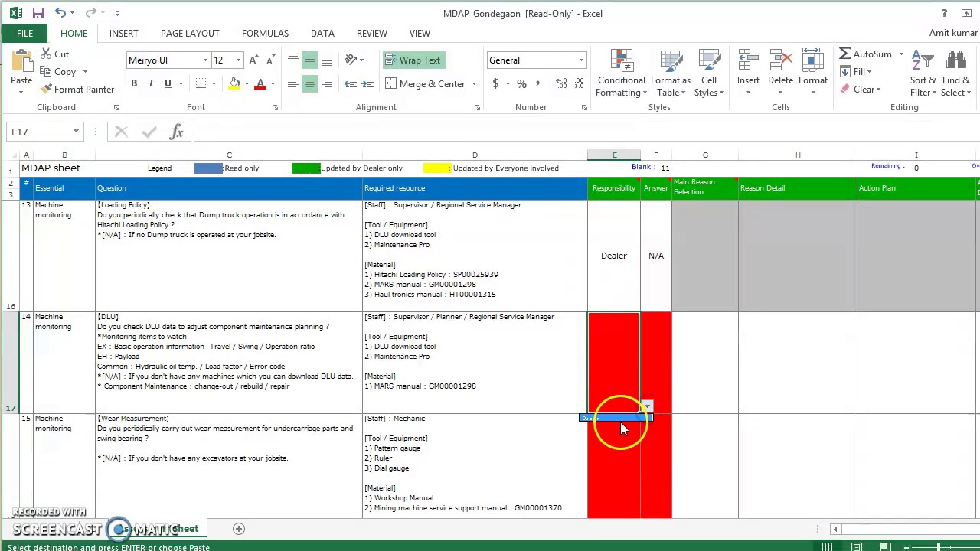
Task: Switch to the DATA ribbon tab
Action: pyautogui.click(x=322, y=34)
